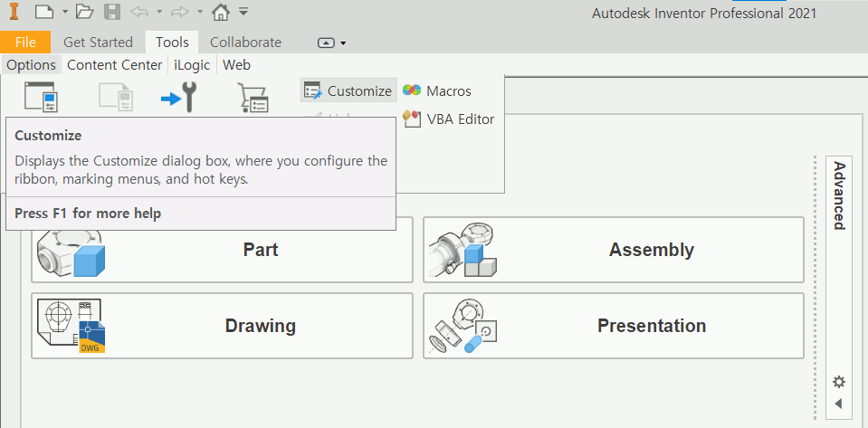The height and width of the screenshot is (428, 868).
Task: Open the Macros tool
Action: click(437, 90)
